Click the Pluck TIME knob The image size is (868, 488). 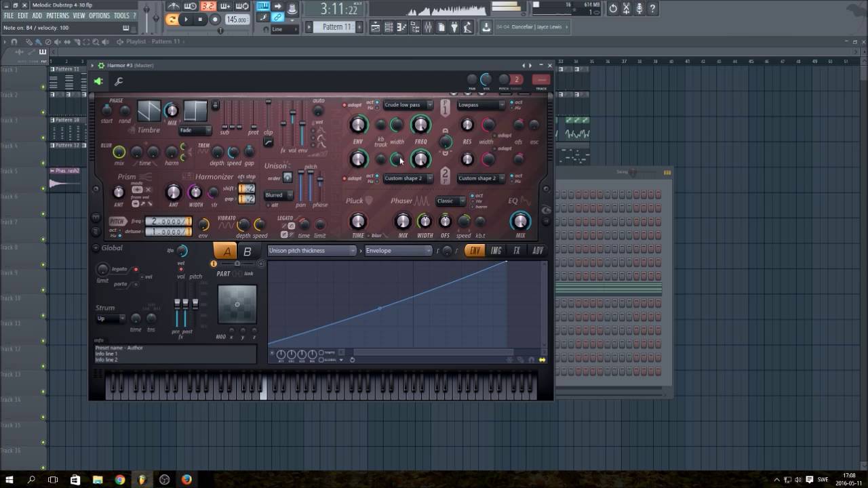click(357, 221)
